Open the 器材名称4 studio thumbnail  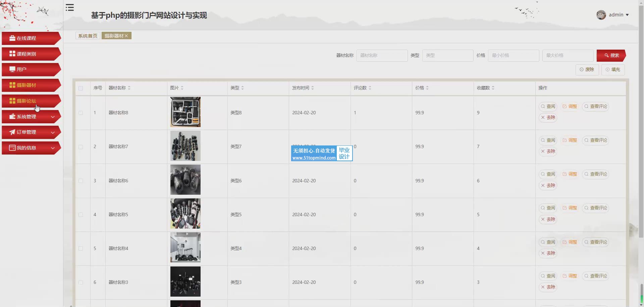(x=185, y=247)
